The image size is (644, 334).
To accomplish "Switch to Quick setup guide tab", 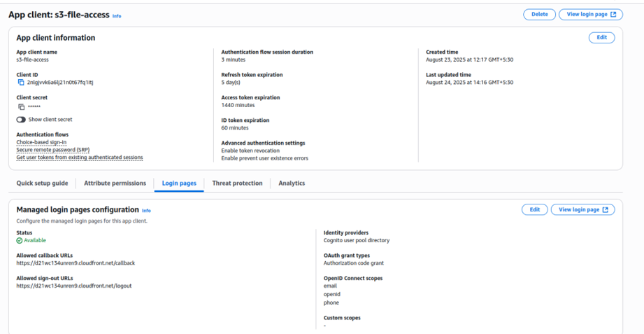I will (x=42, y=183).
